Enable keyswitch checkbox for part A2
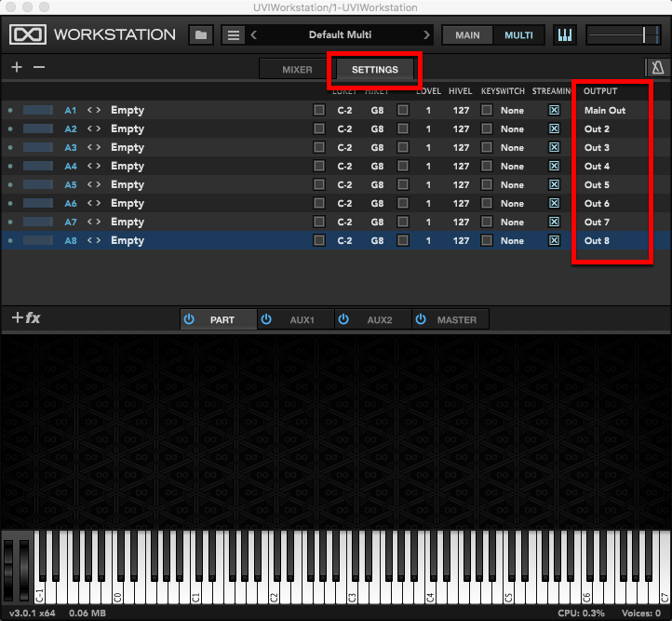Viewport: 672px width, 621px height. point(487,128)
